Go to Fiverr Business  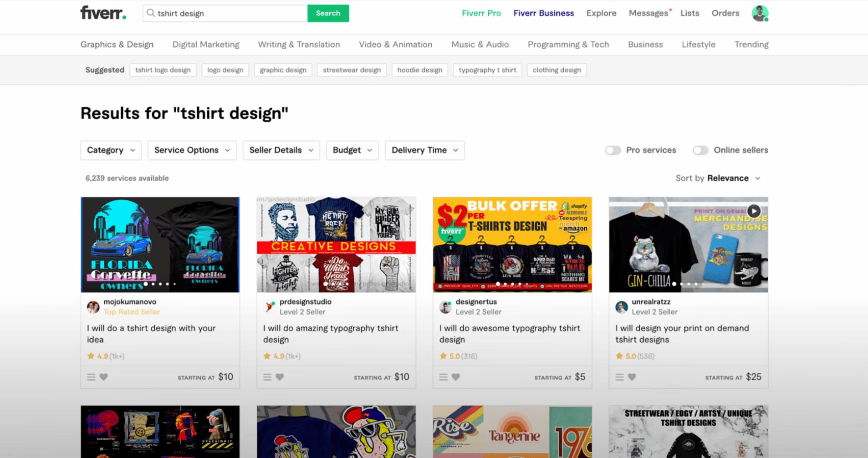(x=543, y=13)
